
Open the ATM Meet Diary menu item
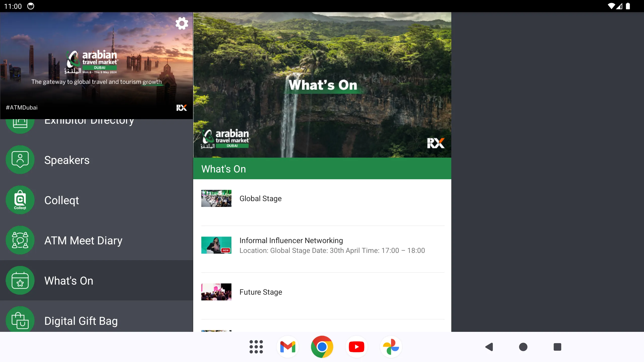[97, 240]
